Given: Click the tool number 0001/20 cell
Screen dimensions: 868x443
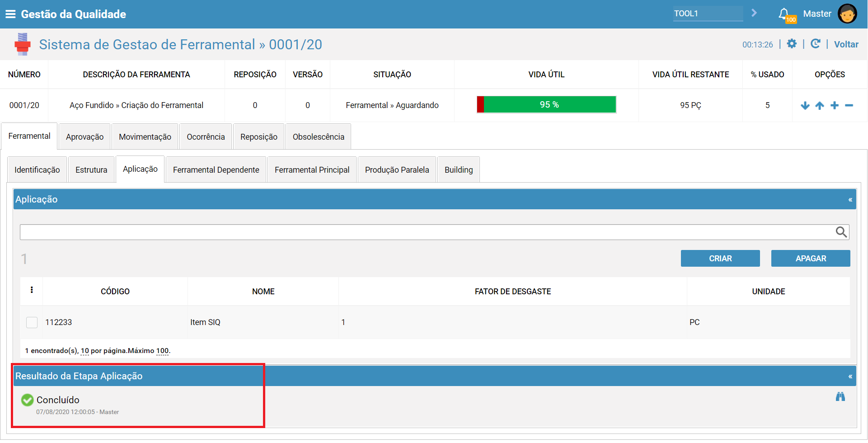Looking at the screenshot, I should click(x=24, y=105).
